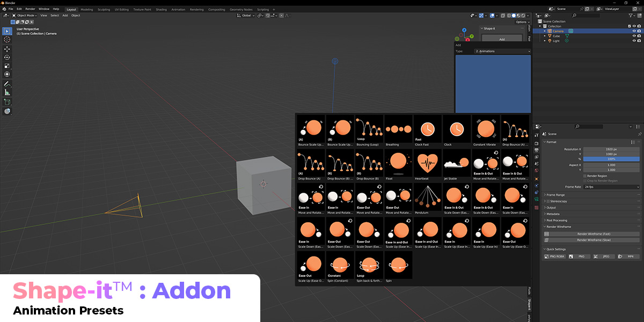Activate the Transform tool in the toolbar
The width and height of the screenshot is (644, 322).
pos(7,74)
